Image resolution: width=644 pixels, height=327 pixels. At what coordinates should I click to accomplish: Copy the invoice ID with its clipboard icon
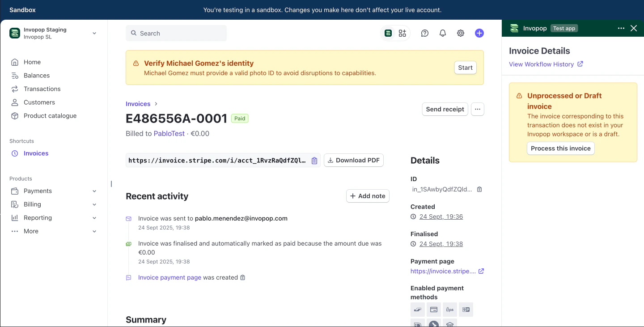coord(479,189)
